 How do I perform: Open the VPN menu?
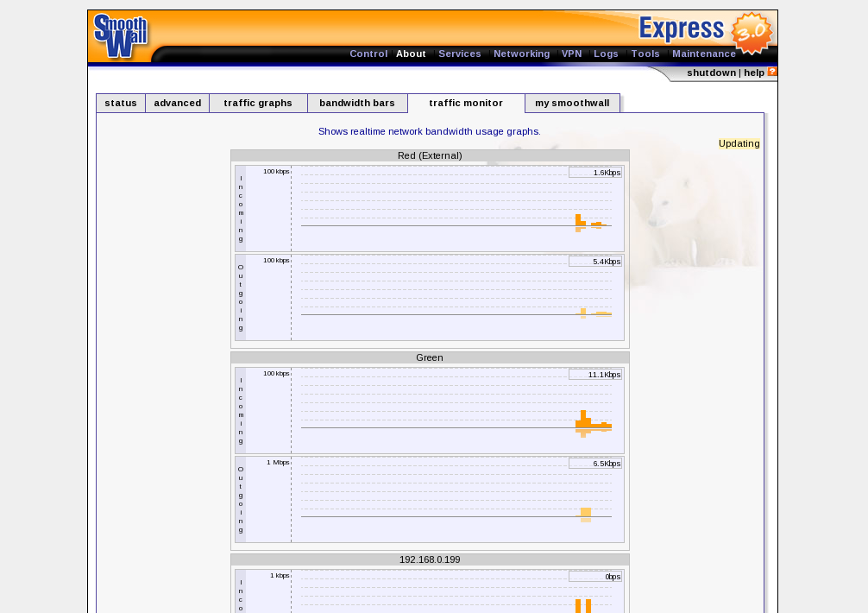point(571,54)
